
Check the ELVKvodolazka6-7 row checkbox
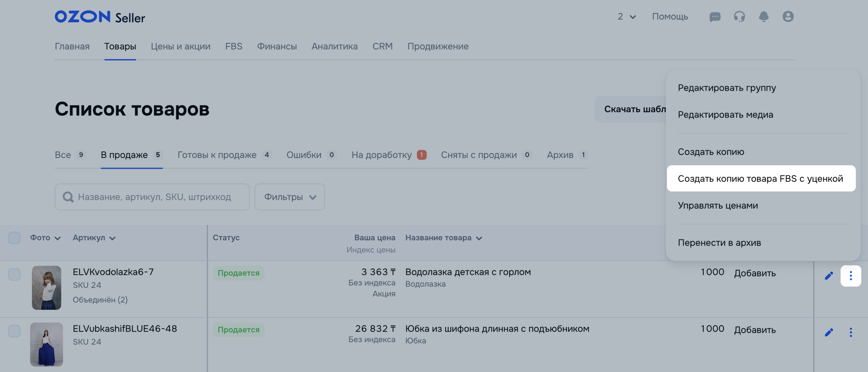point(14,274)
